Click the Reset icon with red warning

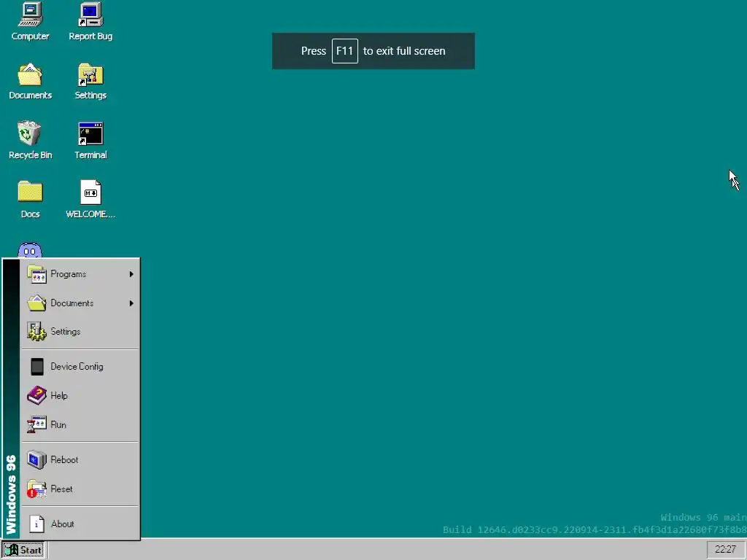pos(36,489)
